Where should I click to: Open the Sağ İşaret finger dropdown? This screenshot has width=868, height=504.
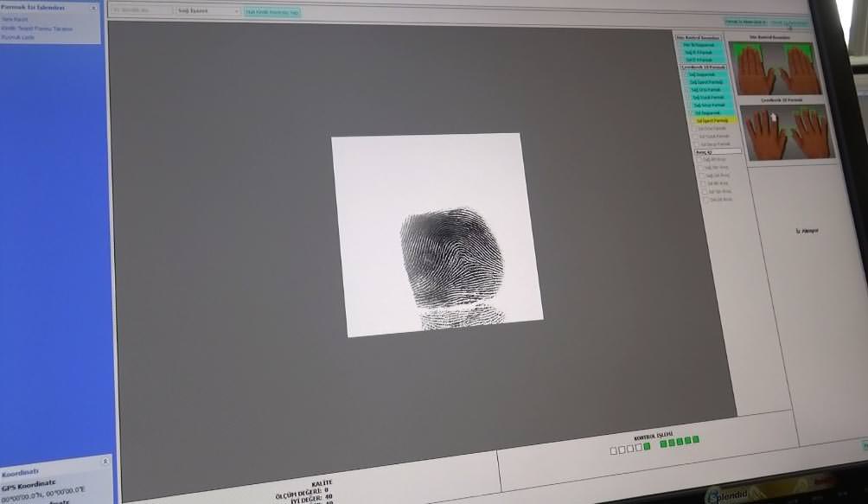(x=207, y=12)
